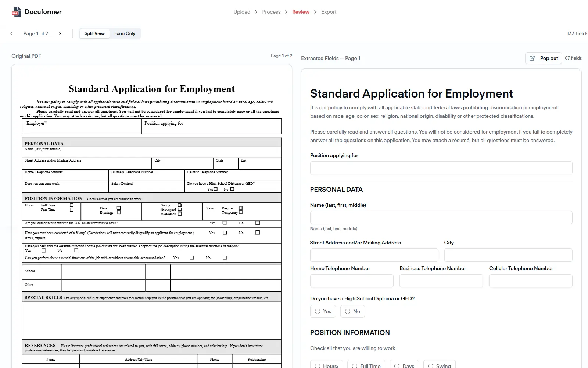Click the Street Address input field

click(x=374, y=255)
